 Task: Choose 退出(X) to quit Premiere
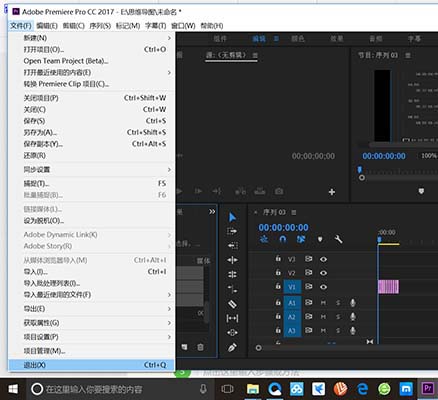tap(92, 365)
